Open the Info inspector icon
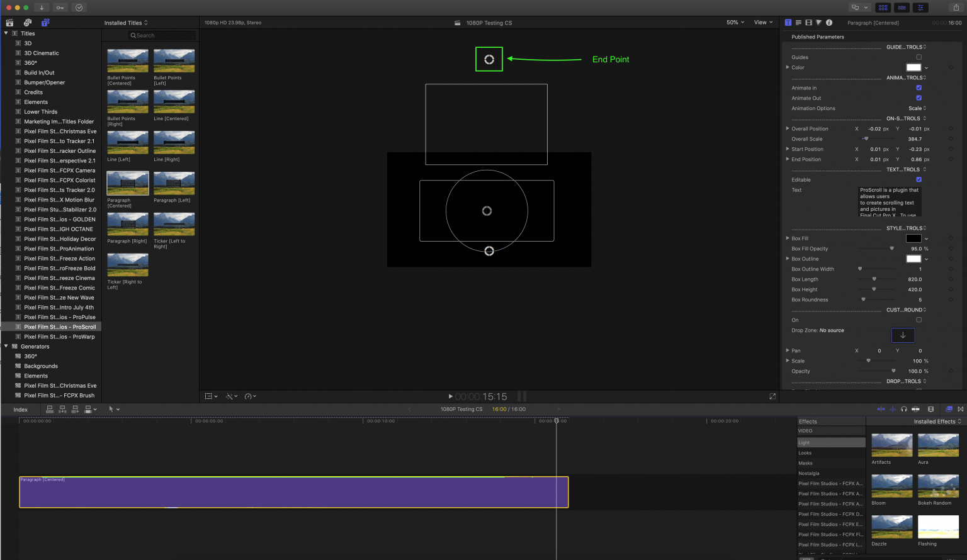Screen dimensions: 967x560 tap(829, 23)
